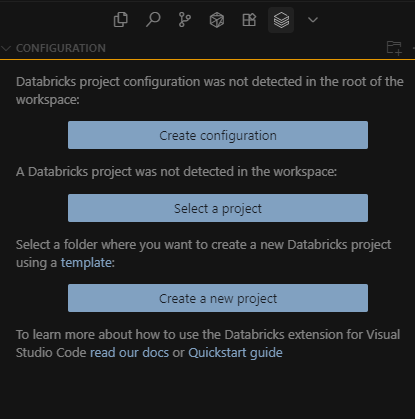The height and width of the screenshot is (419, 415).
Task: Switch to the Source Control branch icon
Action: [185, 20]
